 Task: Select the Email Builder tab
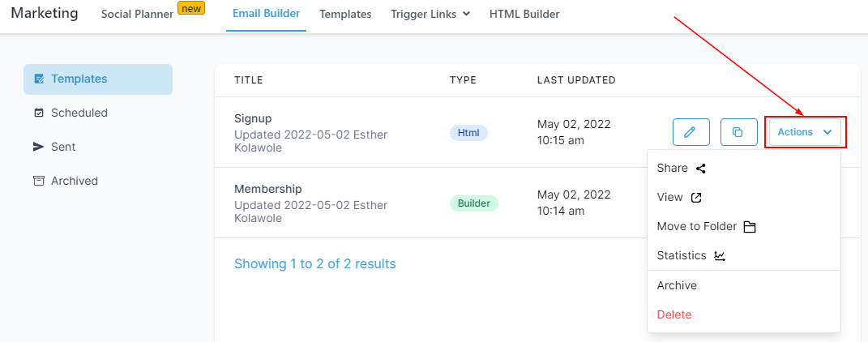[266, 14]
